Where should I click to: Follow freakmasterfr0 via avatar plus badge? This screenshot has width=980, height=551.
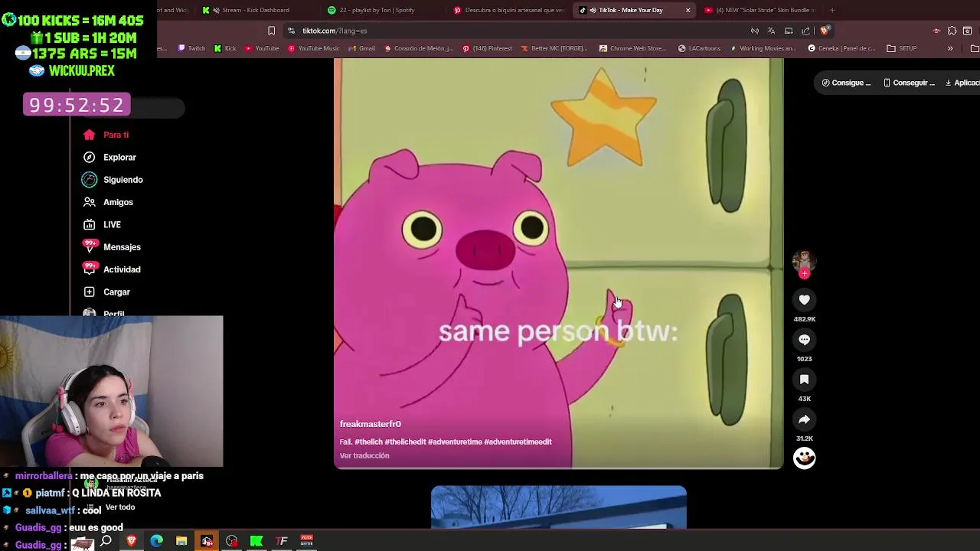pos(804,274)
